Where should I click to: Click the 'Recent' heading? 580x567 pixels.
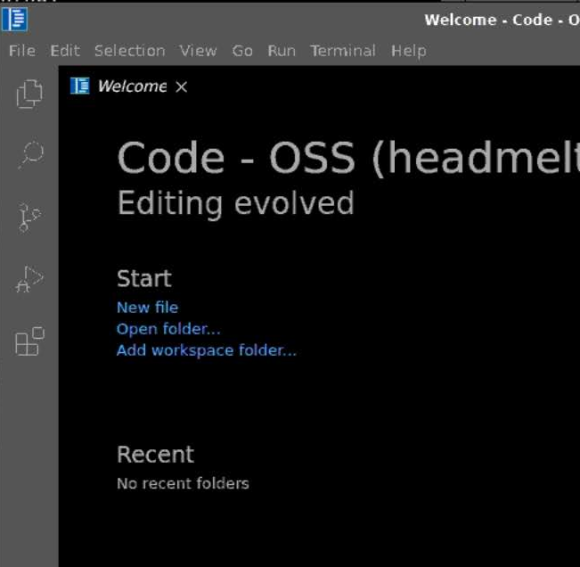click(x=155, y=454)
